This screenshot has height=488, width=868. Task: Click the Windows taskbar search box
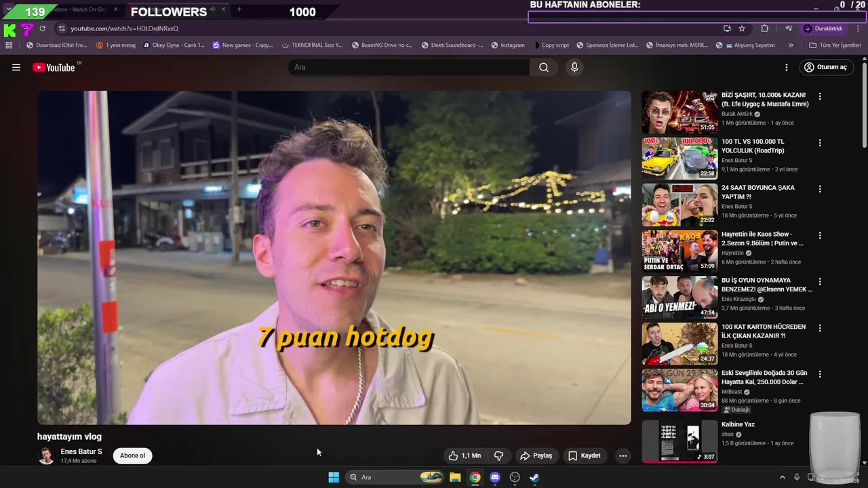(x=394, y=477)
